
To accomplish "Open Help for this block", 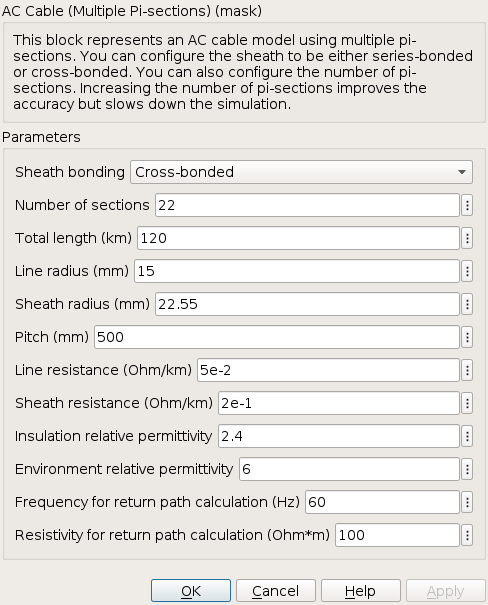I will coord(361,591).
